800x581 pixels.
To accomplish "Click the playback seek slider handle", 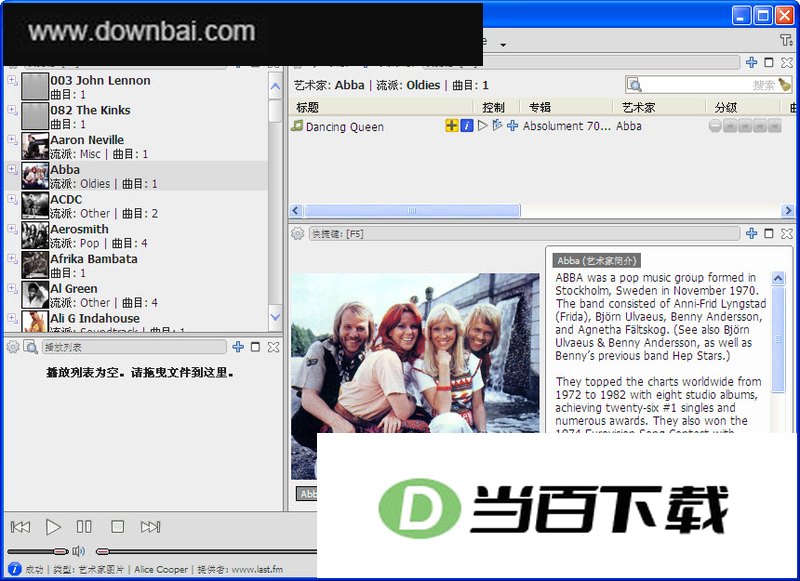I will pos(103,551).
